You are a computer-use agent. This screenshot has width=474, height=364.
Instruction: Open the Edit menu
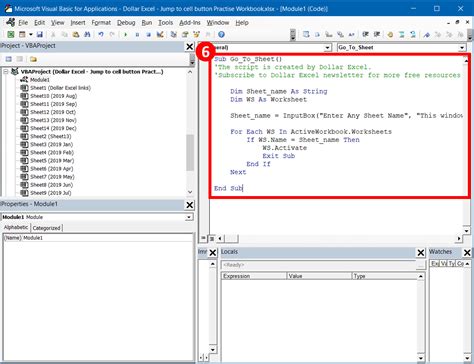39,23
